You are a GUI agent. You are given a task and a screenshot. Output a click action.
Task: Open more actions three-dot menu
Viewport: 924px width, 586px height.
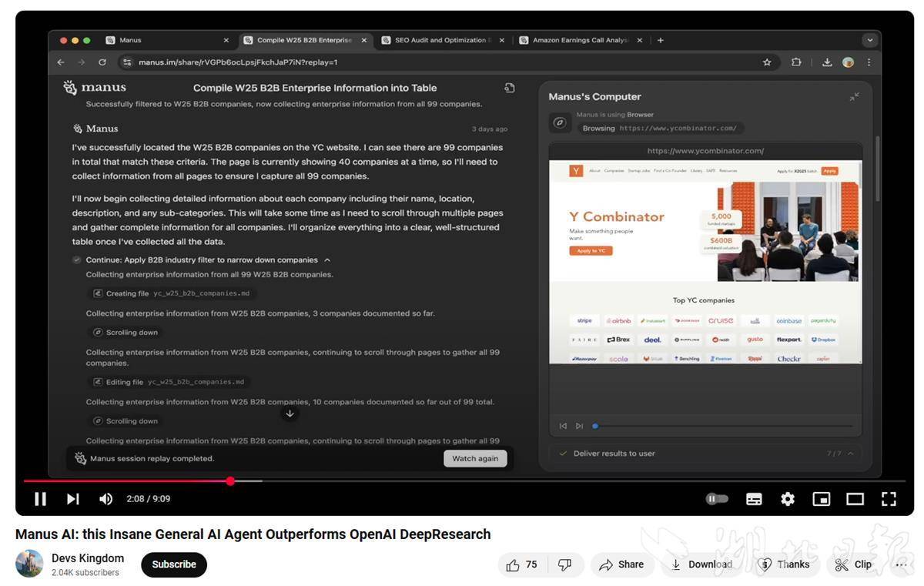tap(901, 564)
